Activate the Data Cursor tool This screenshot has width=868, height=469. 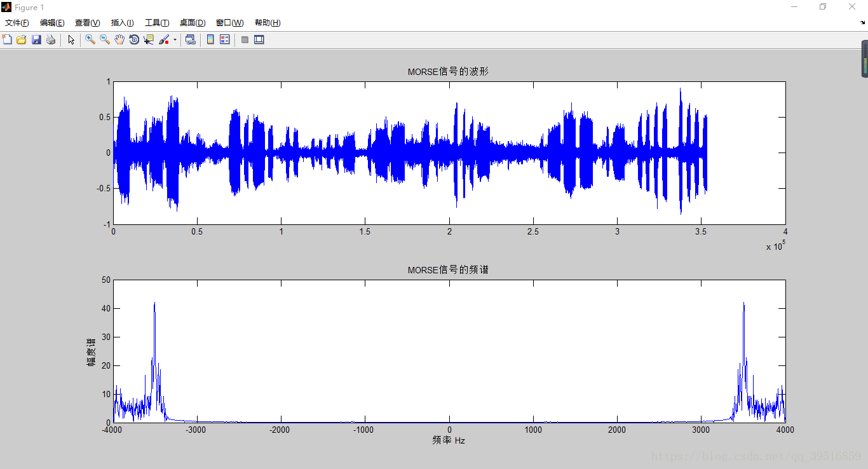tap(149, 39)
